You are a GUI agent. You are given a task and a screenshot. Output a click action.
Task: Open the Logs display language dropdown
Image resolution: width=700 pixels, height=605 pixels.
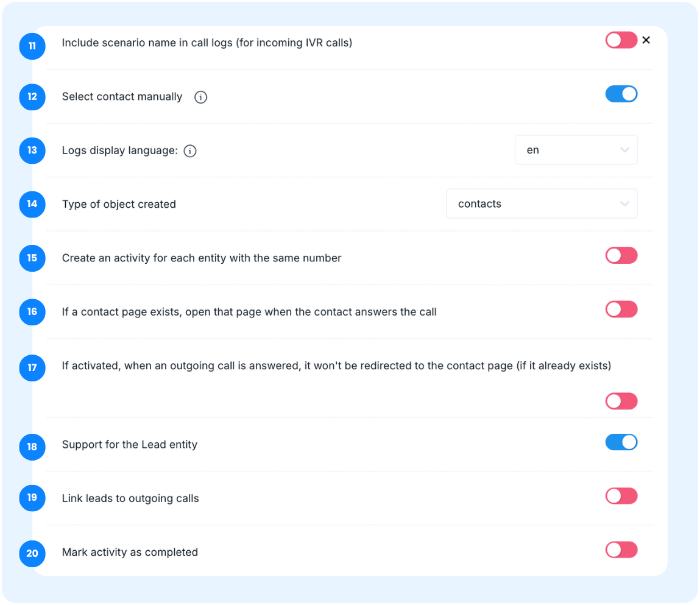[x=576, y=150]
